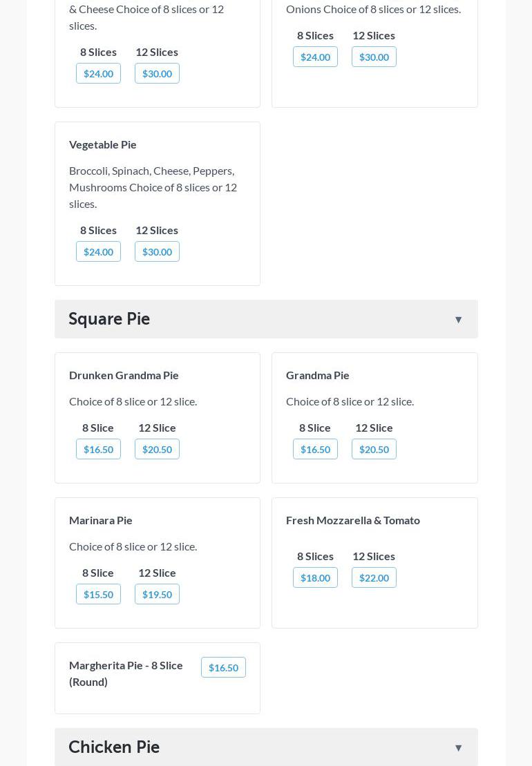The width and height of the screenshot is (532, 766).
Task: Add Drunken Grandma Pie 12 Slice $20.50
Action: (x=157, y=449)
